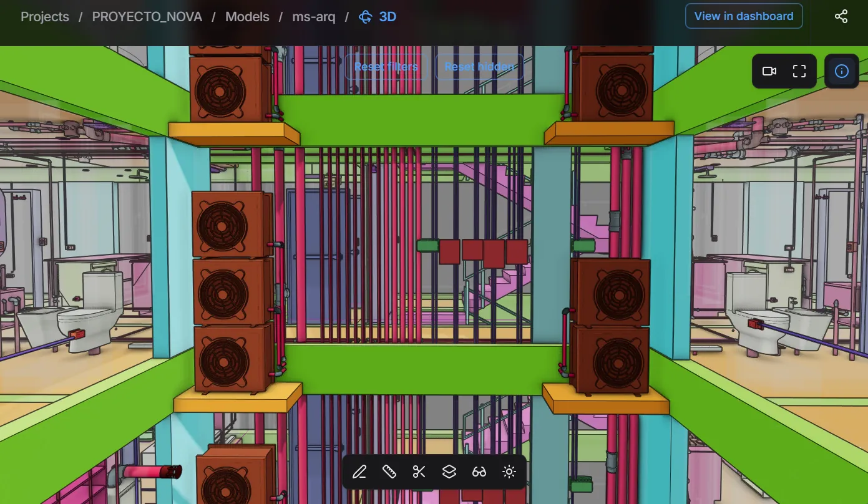
Task: Go to Projects breadcrumb
Action: [45, 17]
